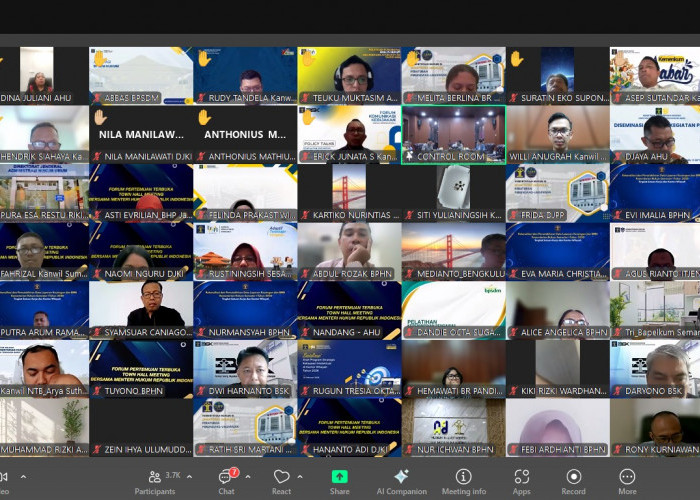Toggle the Record button
The width and height of the screenshot is (700, 500).
(574, 477)
